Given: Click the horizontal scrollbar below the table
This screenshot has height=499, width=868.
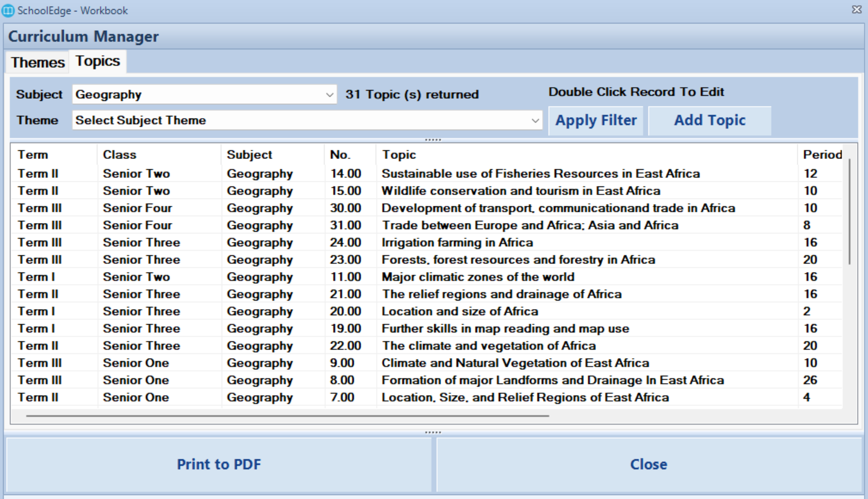Looking at the screenshot, I should (x=287, y=416).
